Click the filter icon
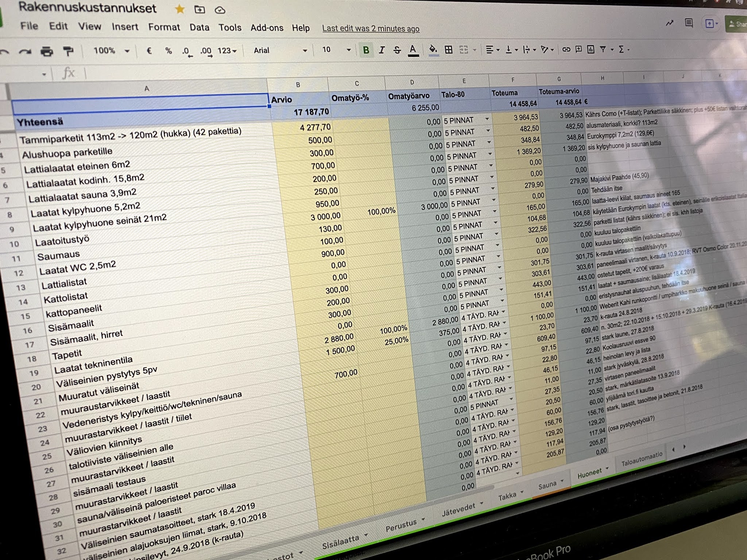The image size is (747, 560). point(603,49)
